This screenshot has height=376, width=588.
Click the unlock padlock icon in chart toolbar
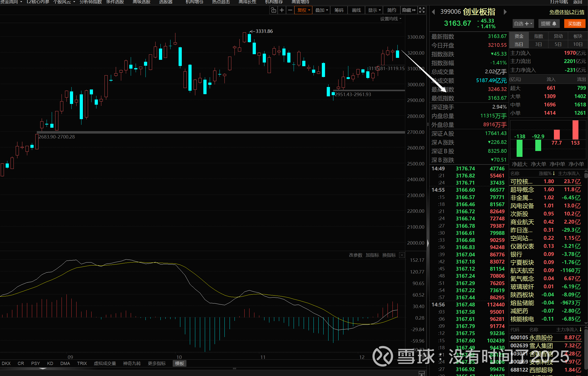[273, 10]
